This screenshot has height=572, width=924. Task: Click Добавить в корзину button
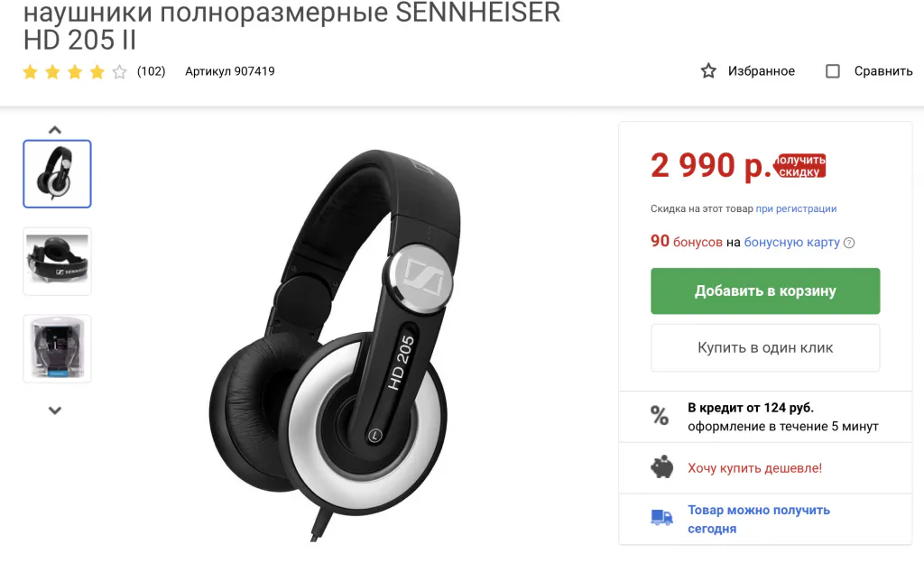765,291
